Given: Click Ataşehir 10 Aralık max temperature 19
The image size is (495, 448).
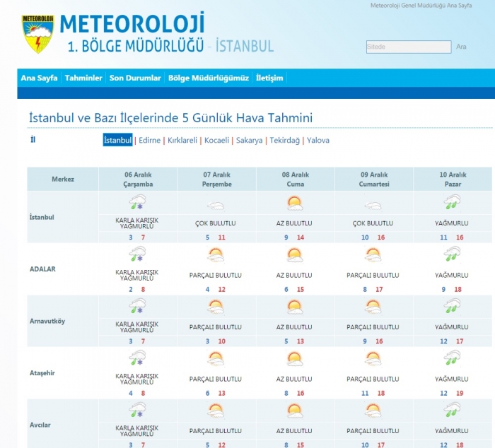Looking at the screenshot, I should (x=460, y=394).
